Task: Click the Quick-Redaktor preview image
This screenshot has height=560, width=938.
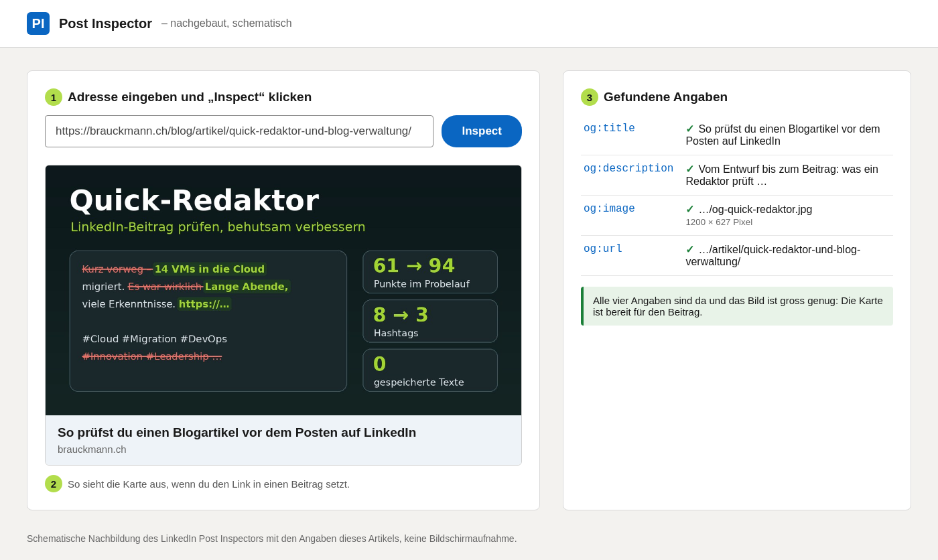Action: [x=283, y=290]
